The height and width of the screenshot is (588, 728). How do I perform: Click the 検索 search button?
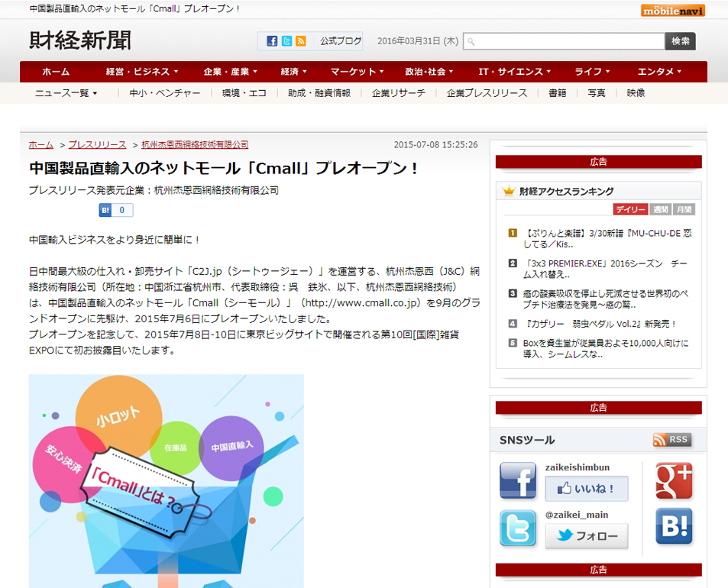click(x=680, y=41)
